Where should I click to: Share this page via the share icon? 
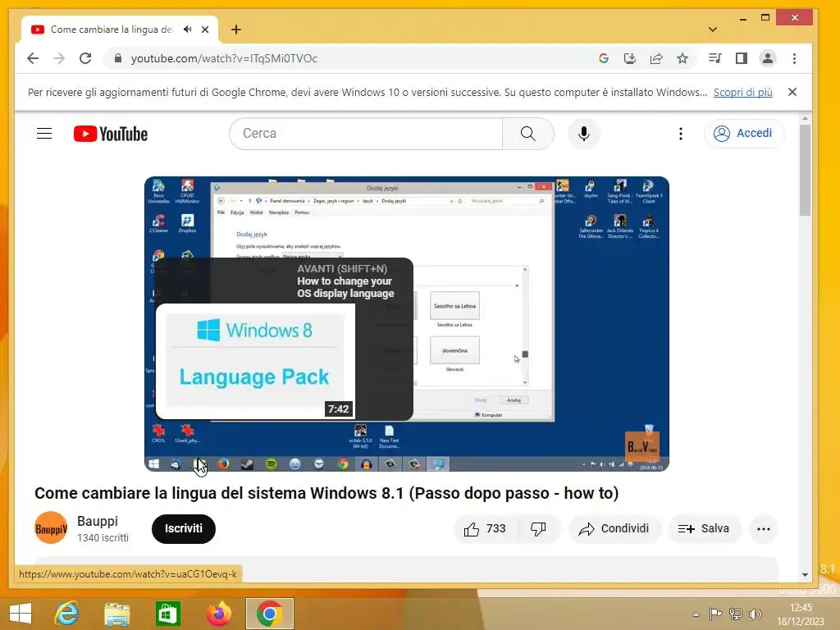(656, 58)
